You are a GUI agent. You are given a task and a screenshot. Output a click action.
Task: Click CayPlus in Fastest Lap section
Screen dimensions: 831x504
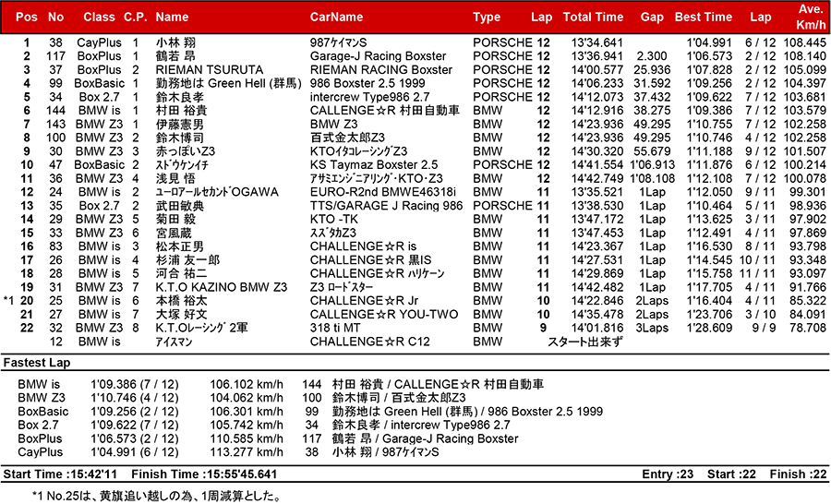click(41, 452)
